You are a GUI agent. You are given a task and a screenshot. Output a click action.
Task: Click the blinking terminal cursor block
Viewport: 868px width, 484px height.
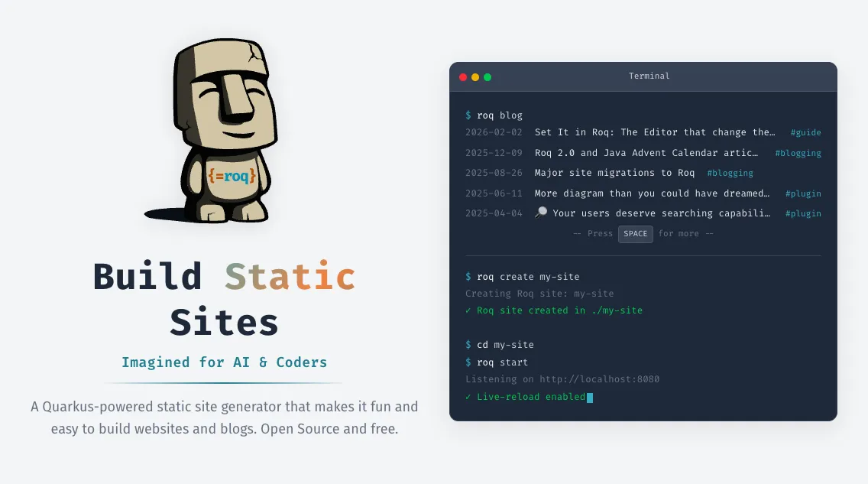click(590, 397)
